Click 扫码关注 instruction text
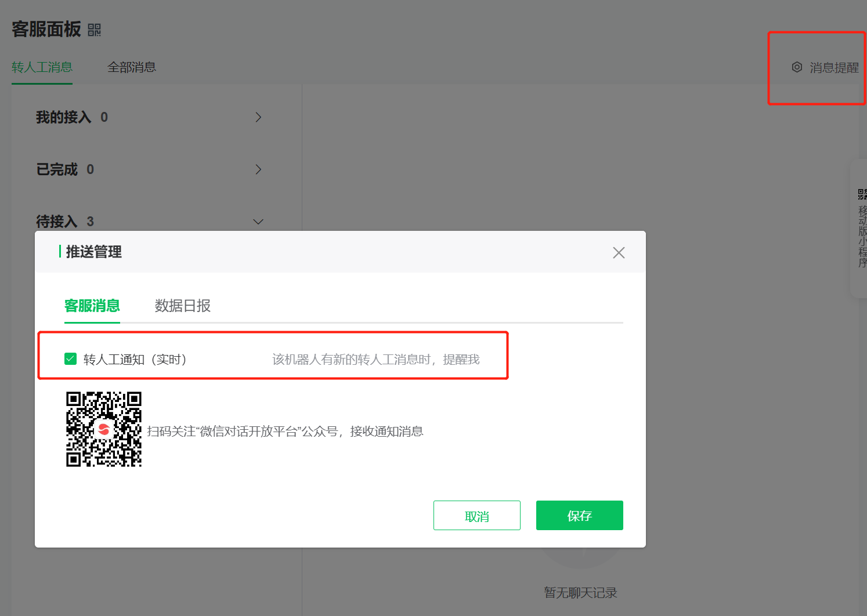Viewport: 867px width, 616px height. [x=285, y=432]
